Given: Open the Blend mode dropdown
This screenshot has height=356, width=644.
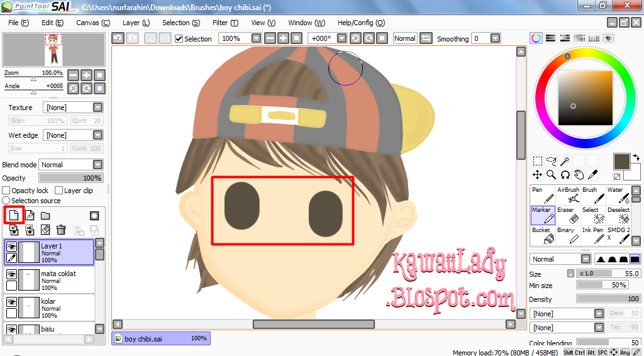Looking at the screenshot, I should coord(97,165).
